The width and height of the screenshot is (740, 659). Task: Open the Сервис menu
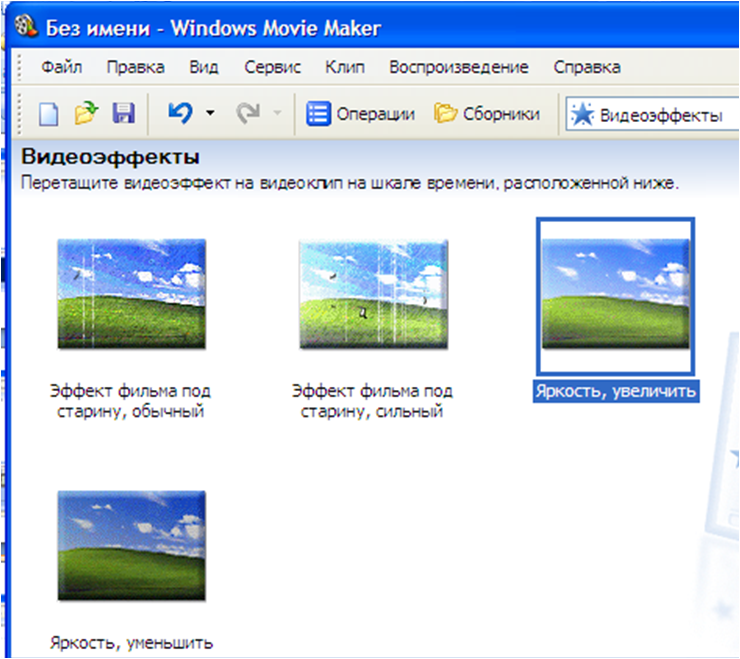point(272,67)
